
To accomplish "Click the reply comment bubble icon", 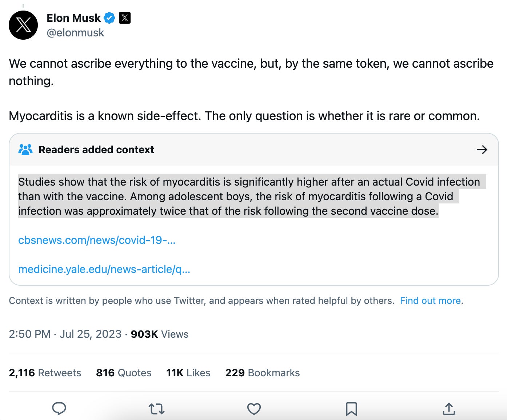I will tap(59, 409).
